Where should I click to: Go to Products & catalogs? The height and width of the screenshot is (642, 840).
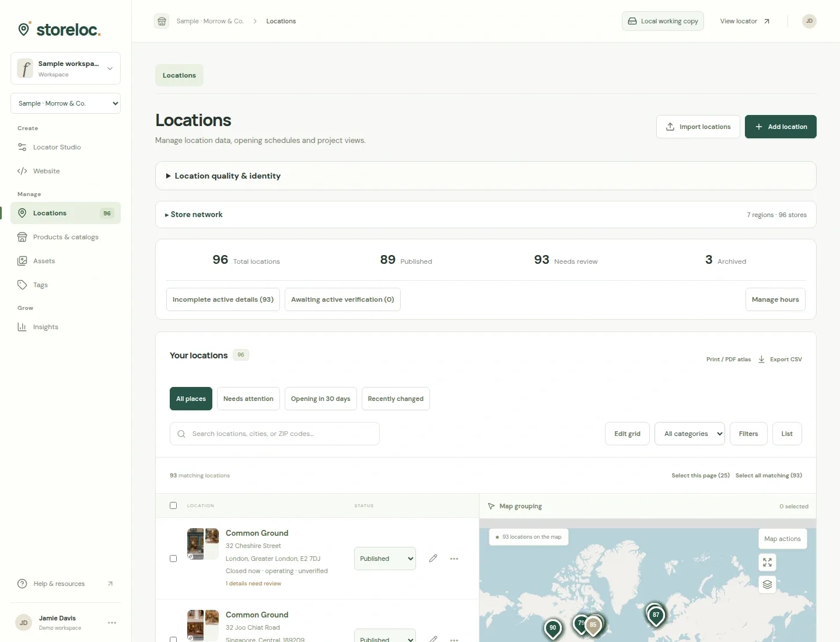pos(65,237)
